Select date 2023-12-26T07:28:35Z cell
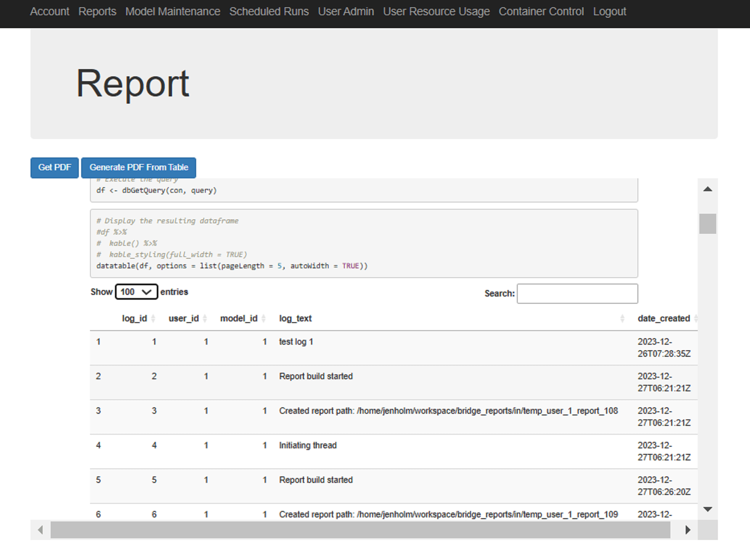Screen dimensions: 750x560 pyautogui.click(x=664, y=348)
